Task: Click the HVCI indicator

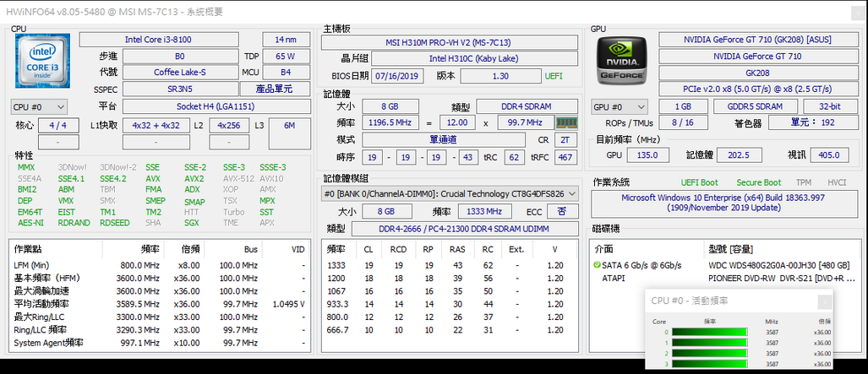Action: [x=837, y=182]
